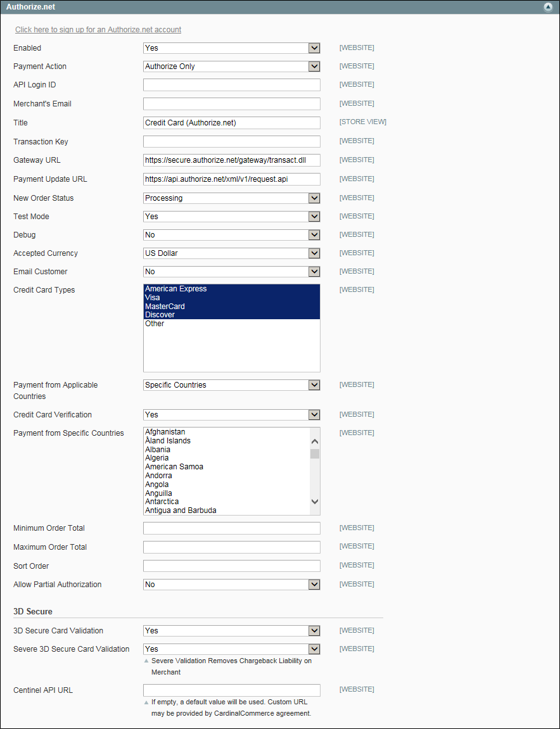The width and height of the screenshot is (560, 729).
Task: Select Angola in the countries list
Action: coord(227,485)
